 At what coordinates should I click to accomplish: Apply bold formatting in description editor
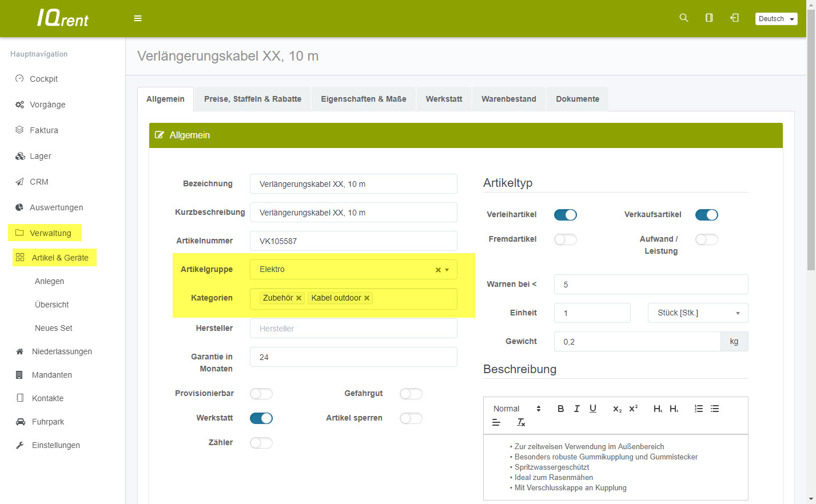pos(560,409)
